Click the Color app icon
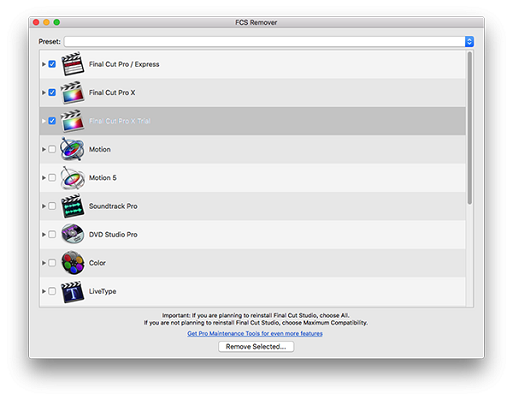513x400 pixels. pos(72,263)
